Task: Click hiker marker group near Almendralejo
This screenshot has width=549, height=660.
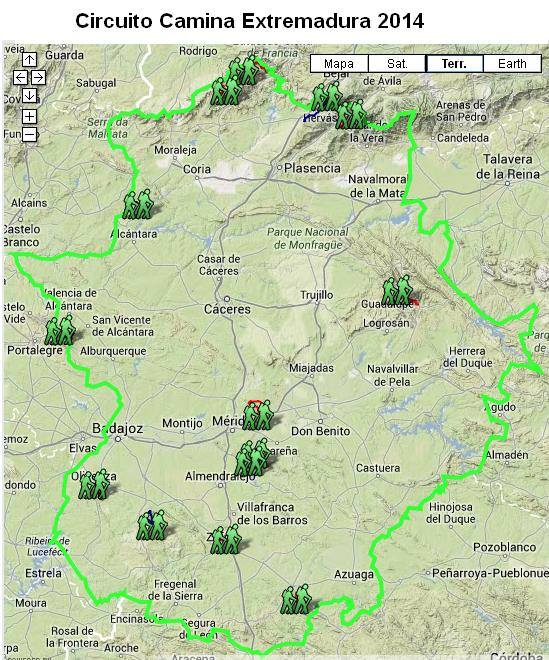Action: [x=251, y=458]
